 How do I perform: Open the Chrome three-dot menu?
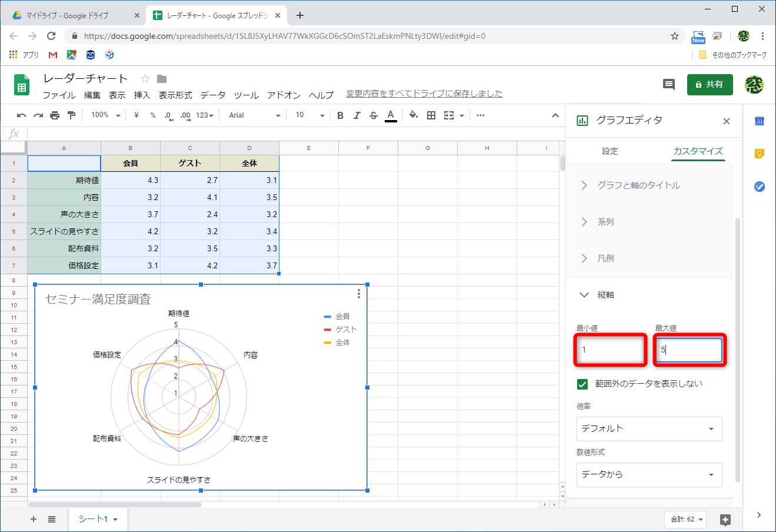[762, 36]
